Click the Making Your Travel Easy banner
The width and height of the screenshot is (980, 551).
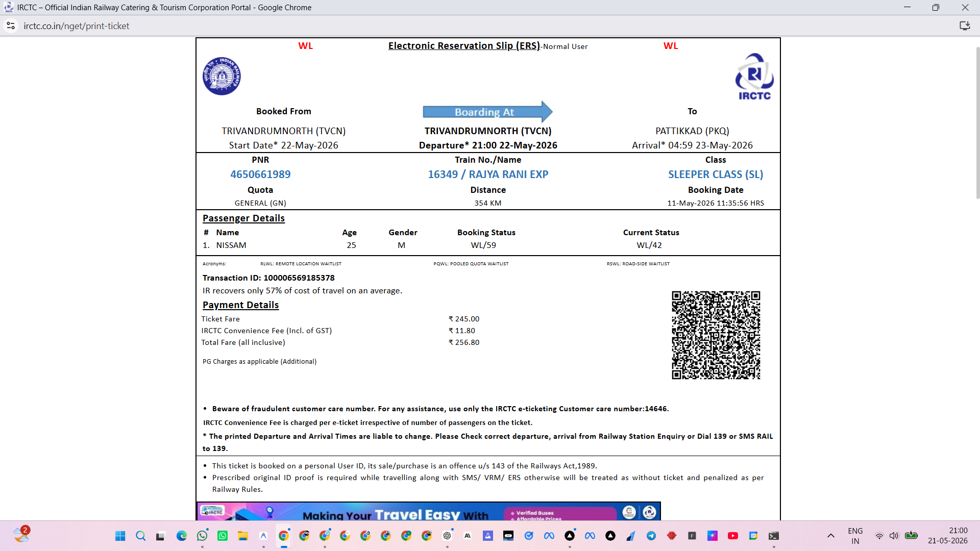coord(429,511)
